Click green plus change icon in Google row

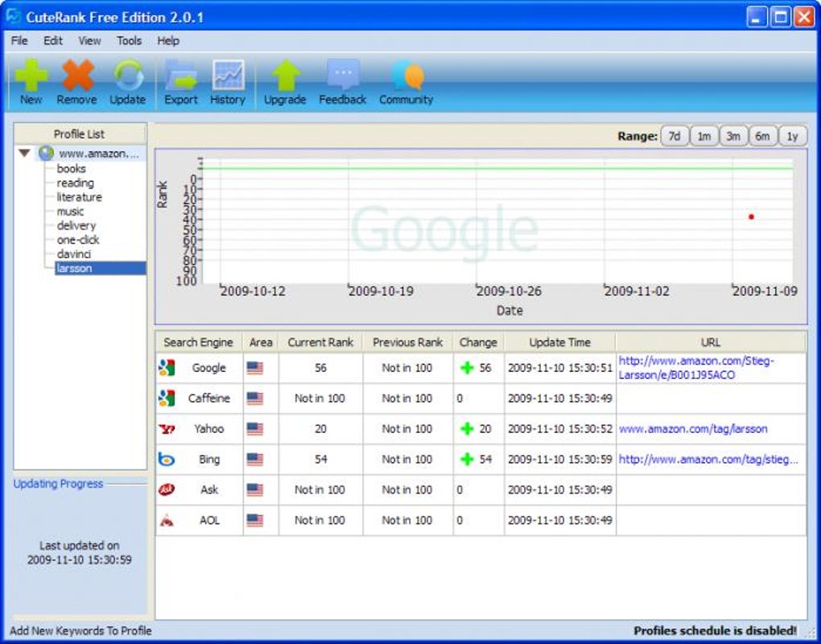467,368
